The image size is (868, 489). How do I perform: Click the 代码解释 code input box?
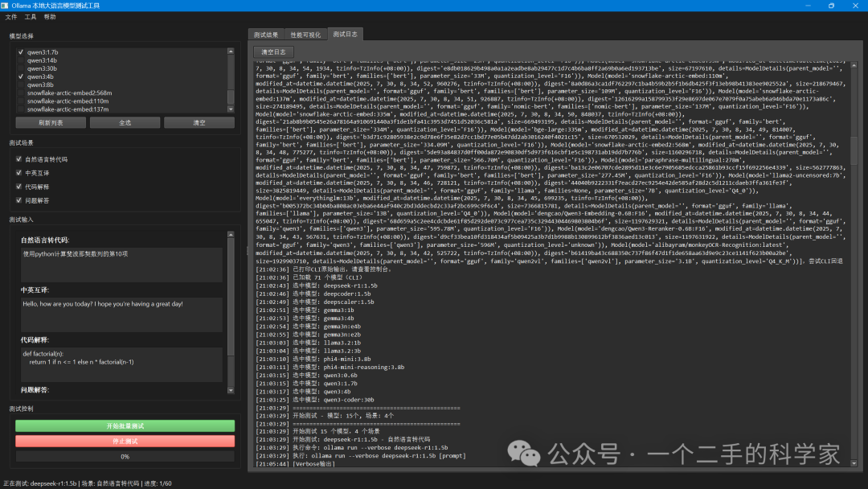click(x=122, y=364)
